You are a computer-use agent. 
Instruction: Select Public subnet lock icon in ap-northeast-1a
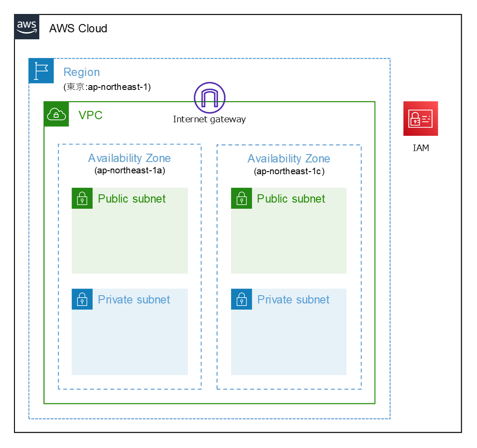tap(82, 198)
